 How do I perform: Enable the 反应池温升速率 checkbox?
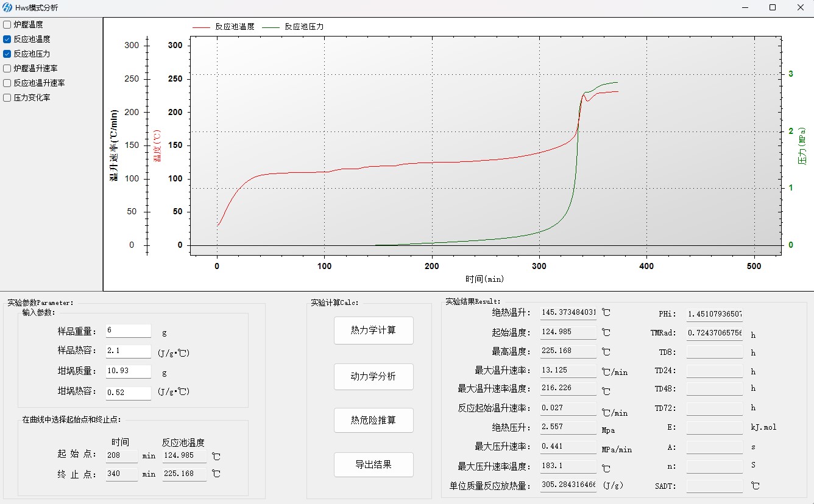(7, 83)
